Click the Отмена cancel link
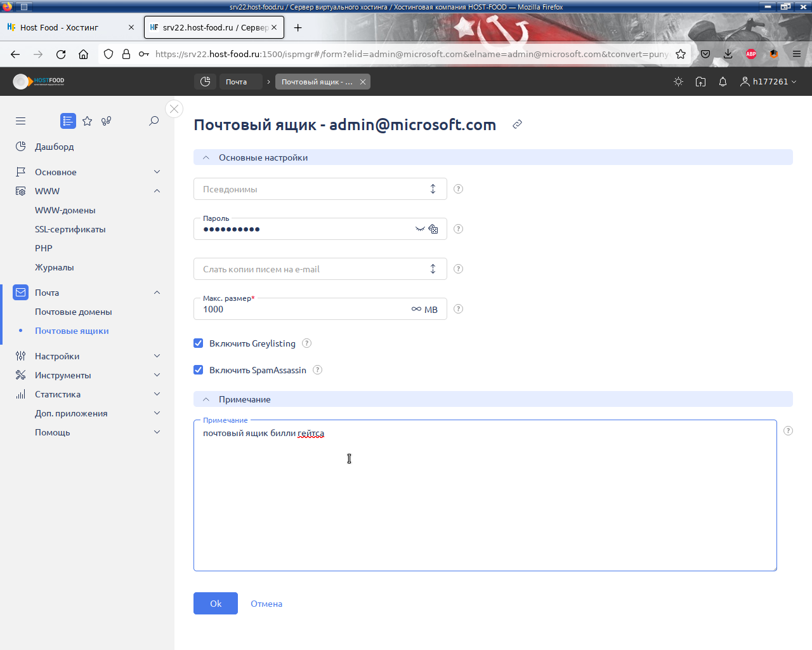The image size is (812, 650). click(266, 604)
